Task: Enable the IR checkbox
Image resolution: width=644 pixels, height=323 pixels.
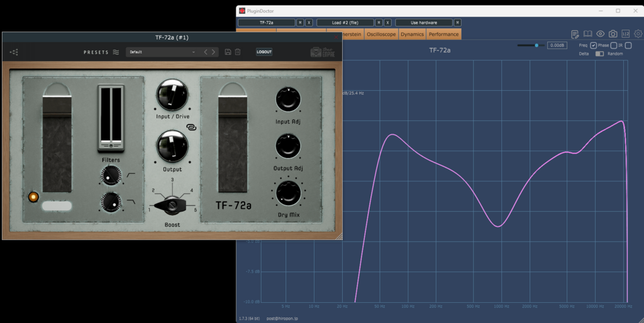Action: [x=628, y=45]
